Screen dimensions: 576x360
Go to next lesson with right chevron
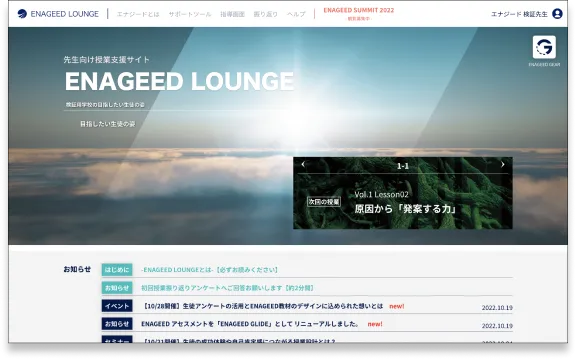coord(503,164)
